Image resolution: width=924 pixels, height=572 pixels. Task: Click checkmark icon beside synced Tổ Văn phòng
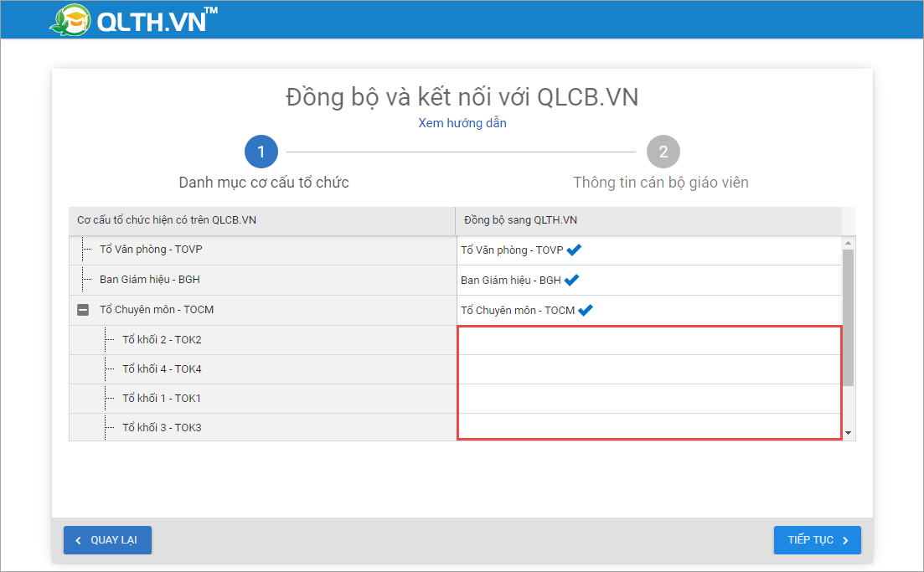click(x=574, y=250)
